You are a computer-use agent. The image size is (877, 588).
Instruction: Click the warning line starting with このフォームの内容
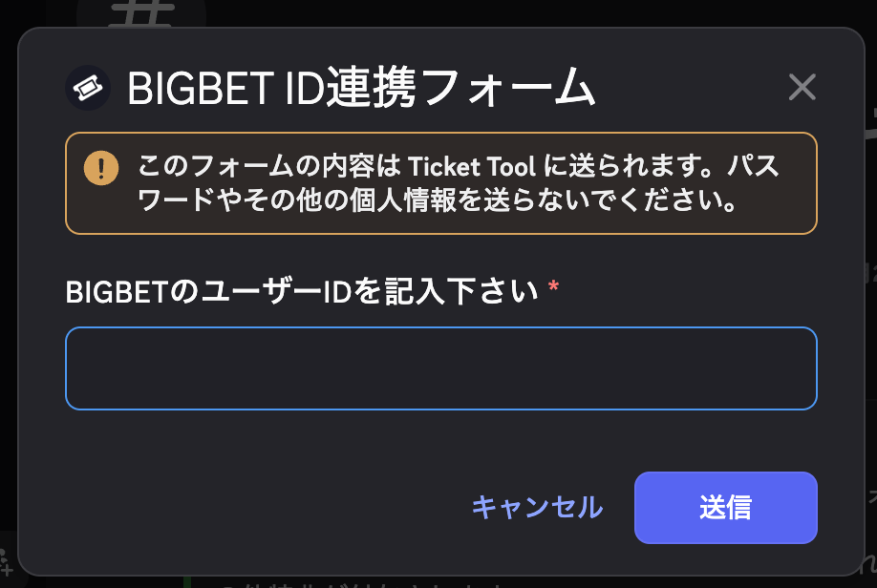(x=458, y=166)
